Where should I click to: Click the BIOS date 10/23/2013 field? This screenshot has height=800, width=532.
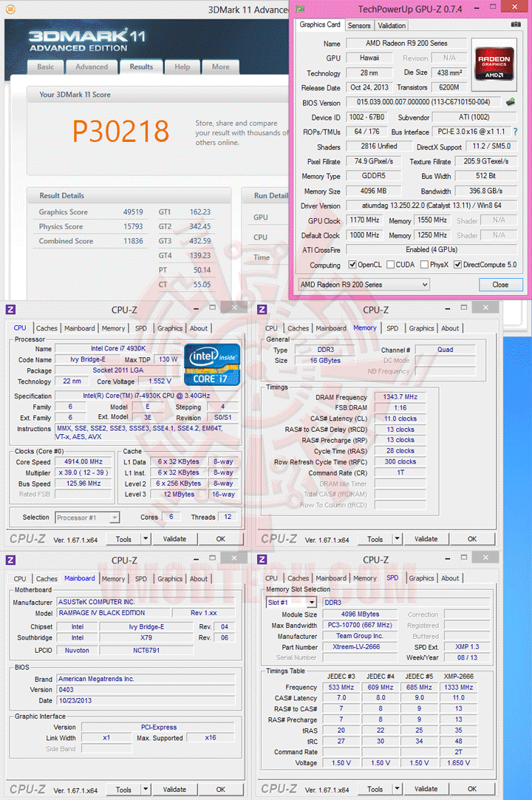(x=146, y=700)
